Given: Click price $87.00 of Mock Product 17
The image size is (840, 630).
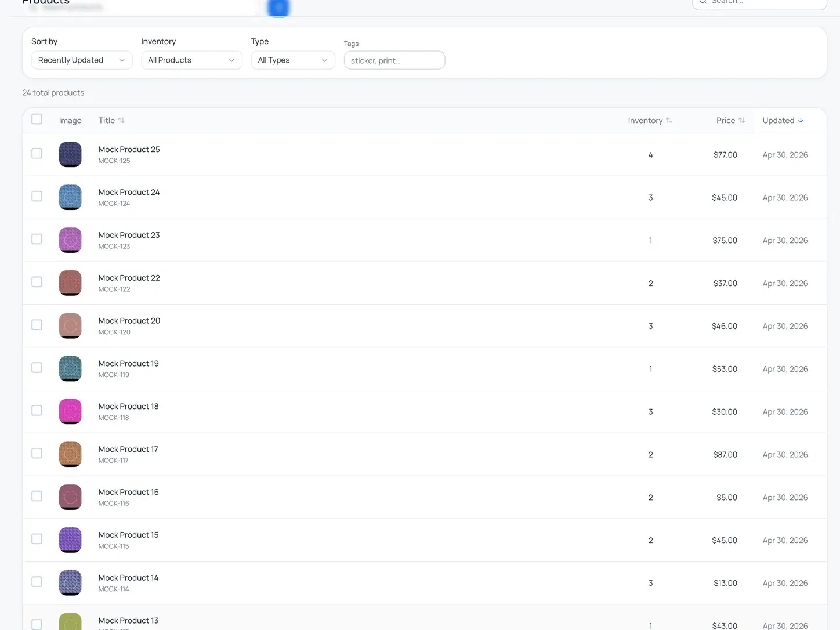Looking at the screenshot, I should pos(725,455).
